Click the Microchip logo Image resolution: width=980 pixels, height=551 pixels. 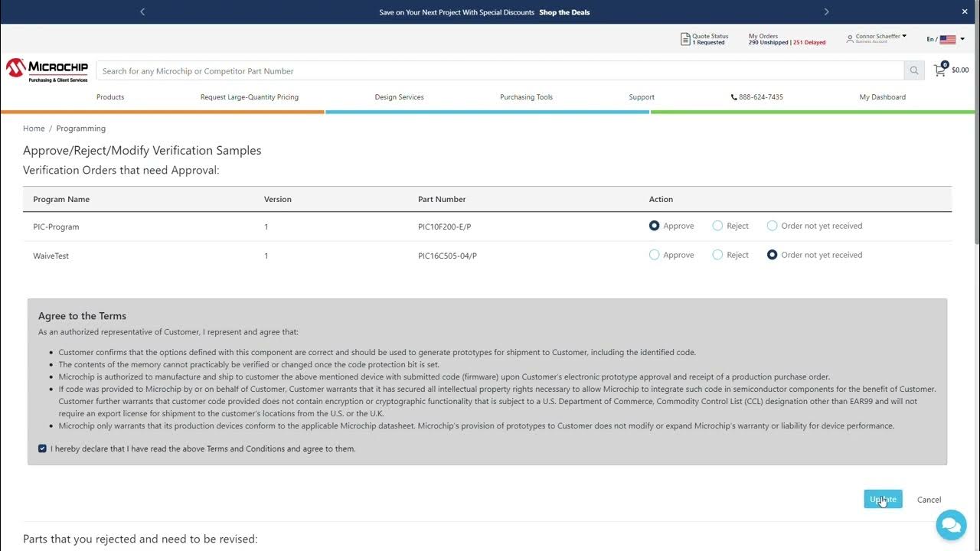click(47, 70)
